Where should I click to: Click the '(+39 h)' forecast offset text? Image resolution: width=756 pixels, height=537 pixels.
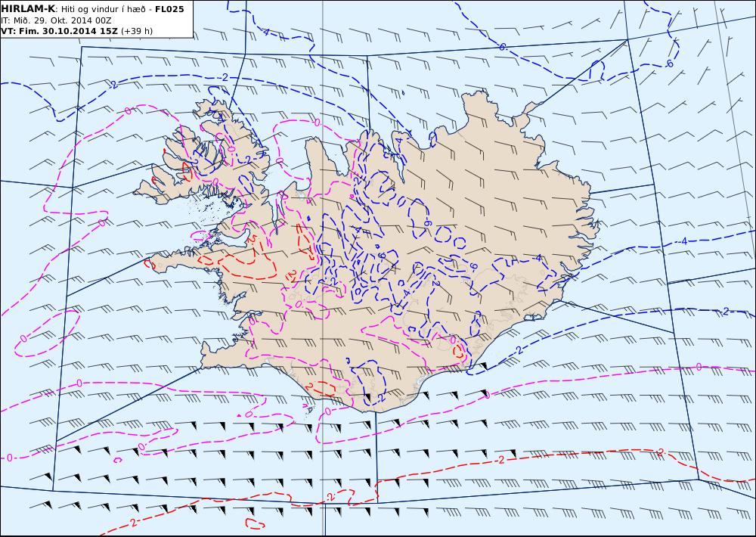click(136, 31)
